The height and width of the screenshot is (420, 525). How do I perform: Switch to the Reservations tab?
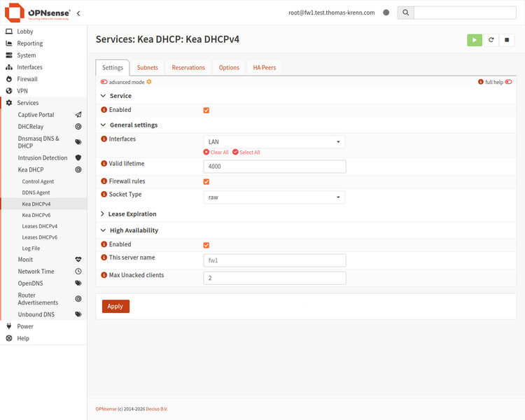(188, 68)
